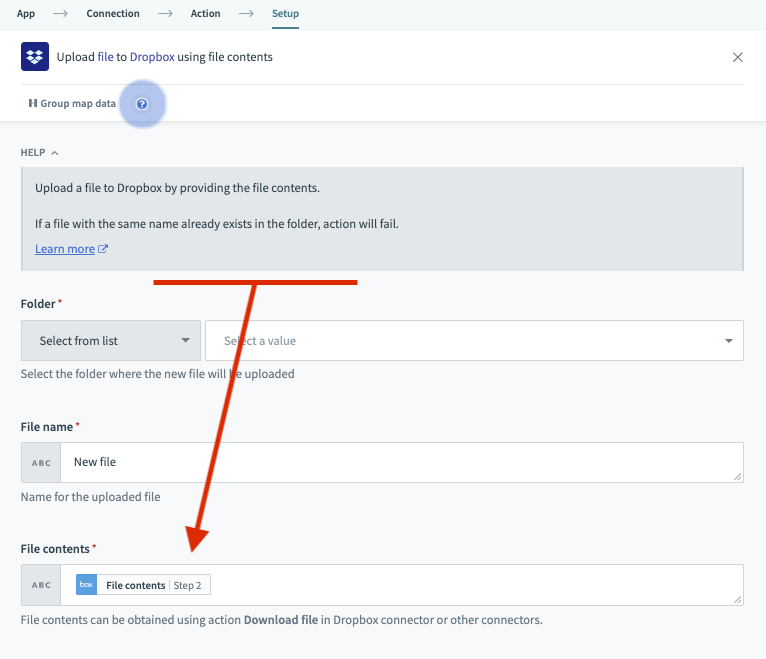Click the 'Folder' field label
The height and width of the screenshot is (659, 766).
click(38, 304)
